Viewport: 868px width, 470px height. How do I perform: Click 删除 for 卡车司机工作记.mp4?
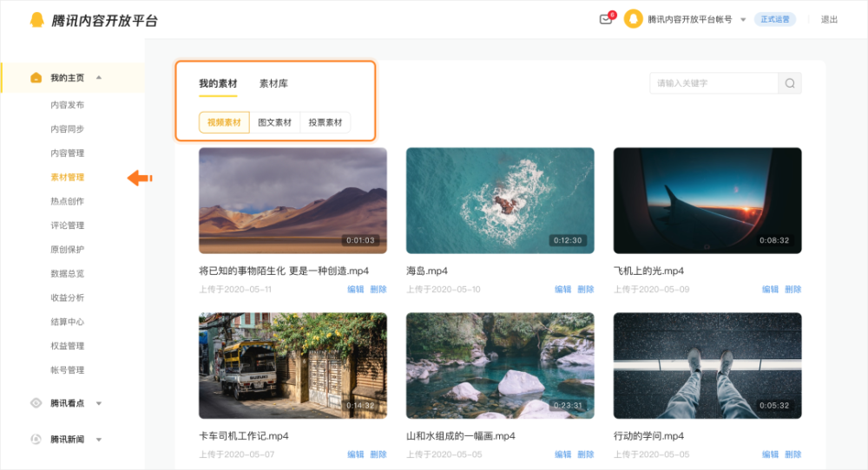tap(378, 454)
